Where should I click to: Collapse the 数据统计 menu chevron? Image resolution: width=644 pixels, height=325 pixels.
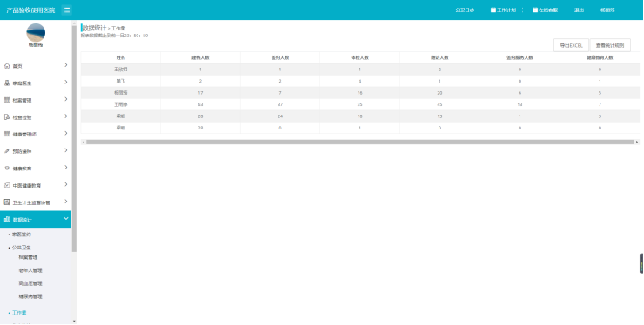click(66, 219)
